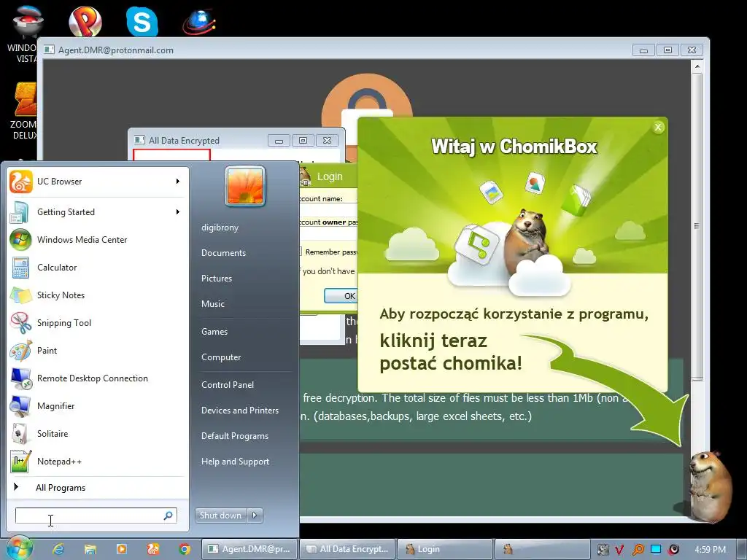Click the user account picture

pyautogui.click(x=244, y=186)
